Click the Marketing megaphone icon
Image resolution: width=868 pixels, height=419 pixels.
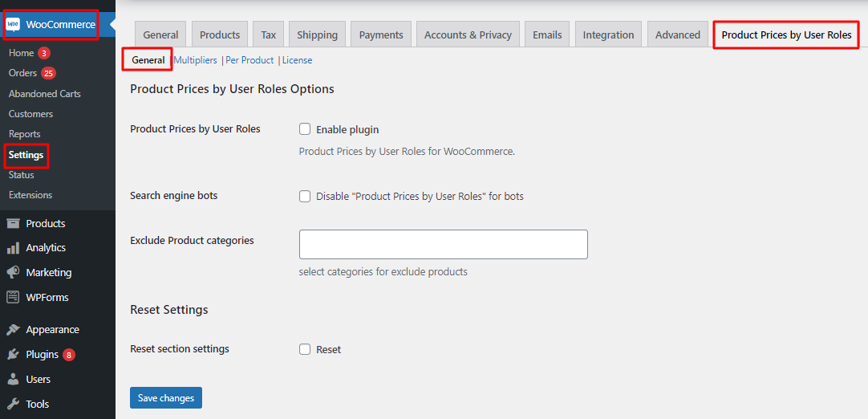(13, 273)
